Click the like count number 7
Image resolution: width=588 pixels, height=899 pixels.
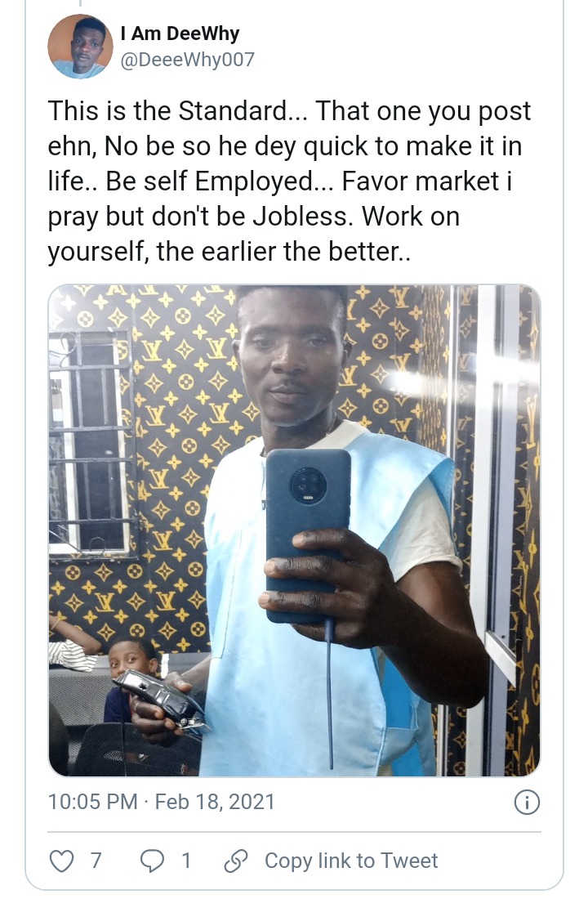(x=96, y=861)
